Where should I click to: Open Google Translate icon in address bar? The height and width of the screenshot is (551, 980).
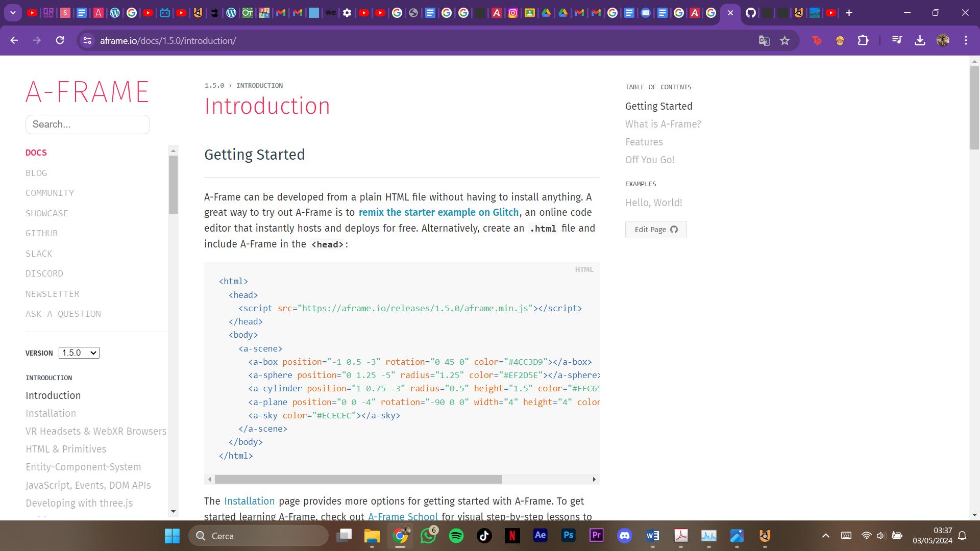click(x=764, y=40)
